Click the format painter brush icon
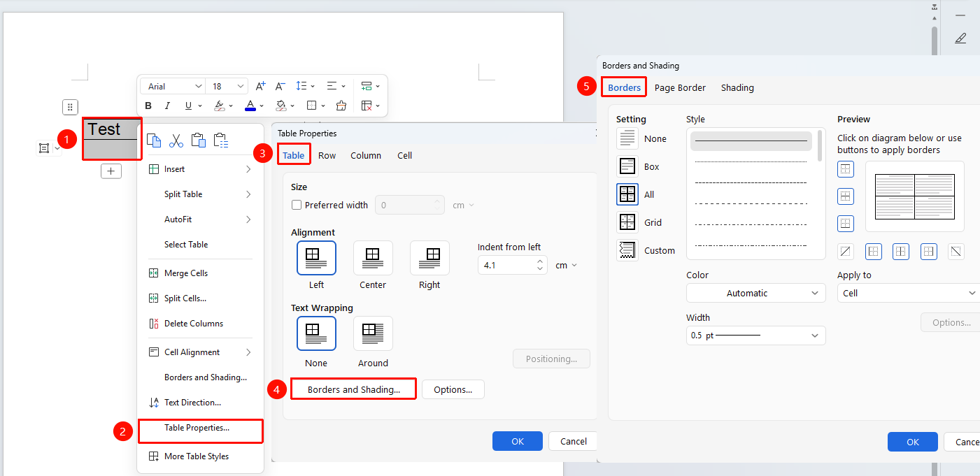The width and height of the screenshot is (980, 476). [341, 106]
